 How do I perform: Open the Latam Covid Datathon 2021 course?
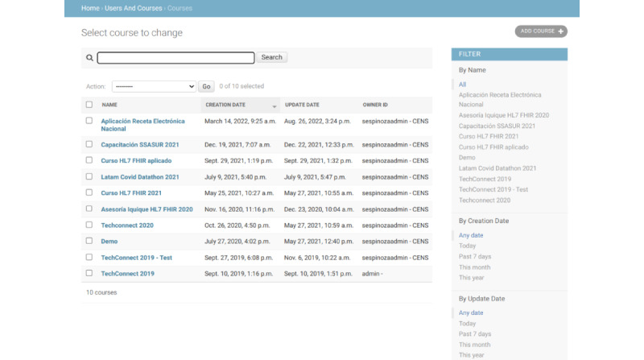click(140, 177)
